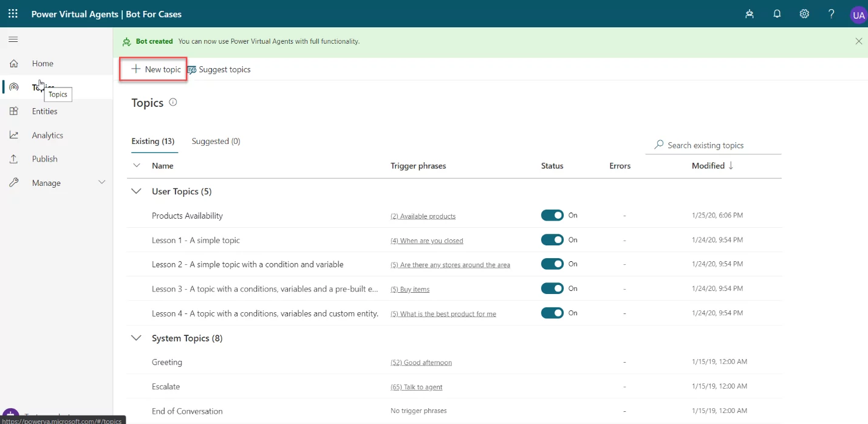This screenshot has width=868, height=424.
Task: Click the Power Virtual Agents header title
Action: pyautogui.click(x=106, y=14)
